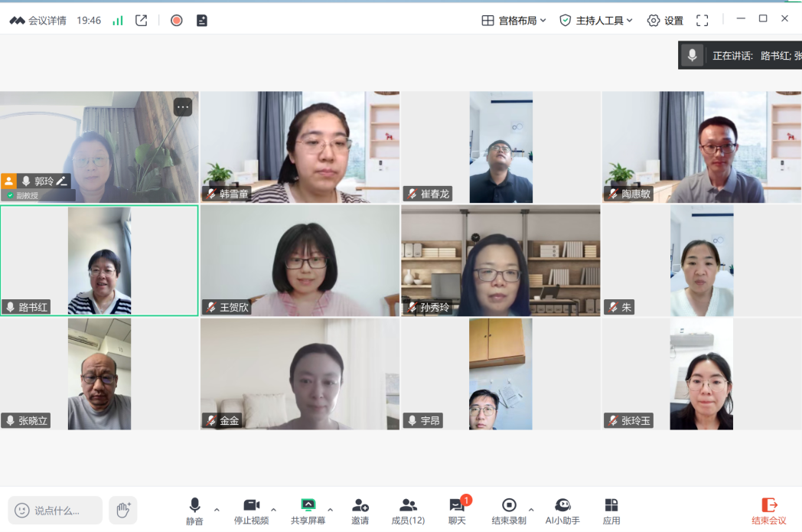Open 会议详情 meeting details

38,21
